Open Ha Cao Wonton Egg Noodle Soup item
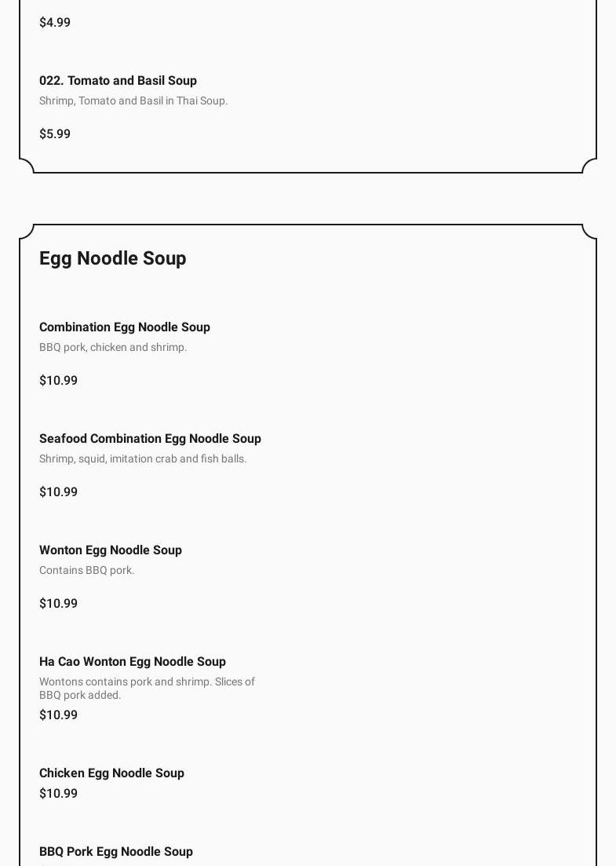The width and height of the screenshot is (616, 866). click(x=133, y=661)
